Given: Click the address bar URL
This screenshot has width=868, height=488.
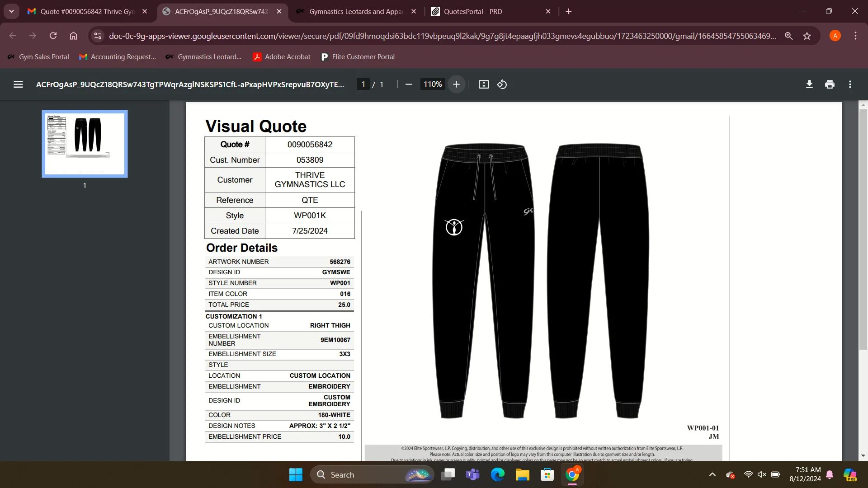Looking at the screenshot, I should click(x=442, y=36).
